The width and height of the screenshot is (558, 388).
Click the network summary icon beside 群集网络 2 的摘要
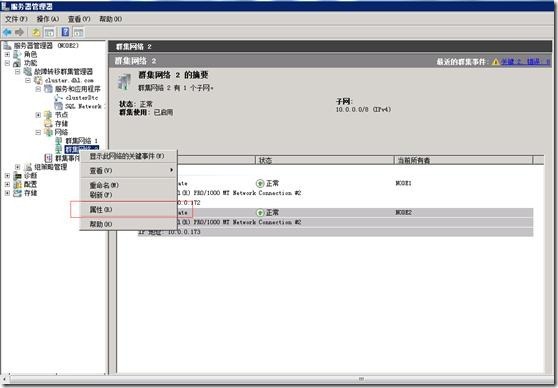(124, 82)
